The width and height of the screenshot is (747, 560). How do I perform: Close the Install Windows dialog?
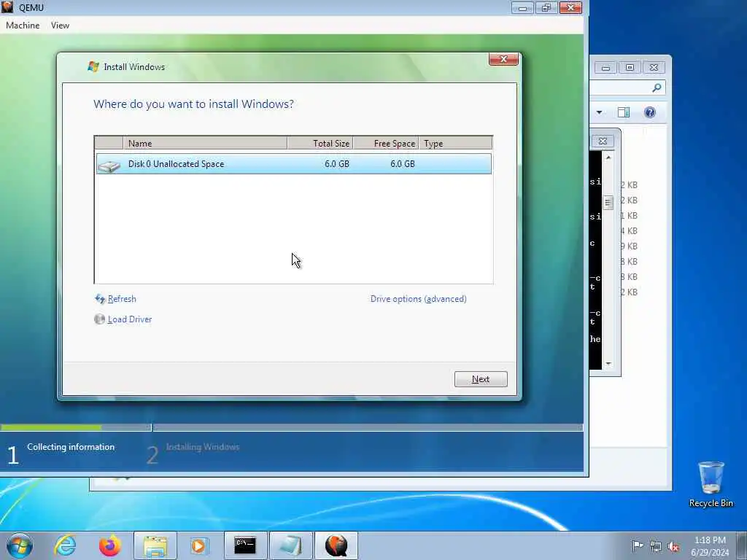pyautogui.click(x=503, y=59)
